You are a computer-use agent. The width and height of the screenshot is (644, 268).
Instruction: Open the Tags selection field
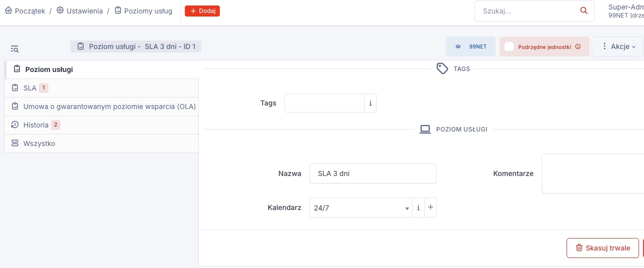click(x=324, y=103)
